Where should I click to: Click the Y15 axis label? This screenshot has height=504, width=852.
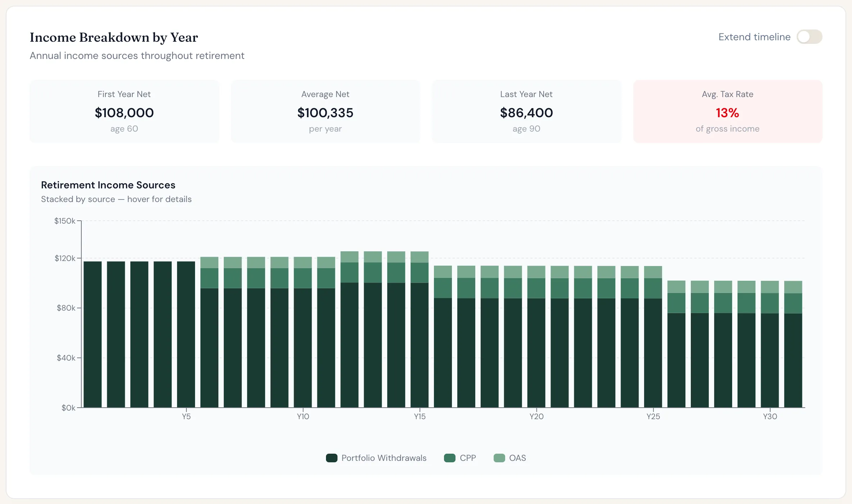420,417
